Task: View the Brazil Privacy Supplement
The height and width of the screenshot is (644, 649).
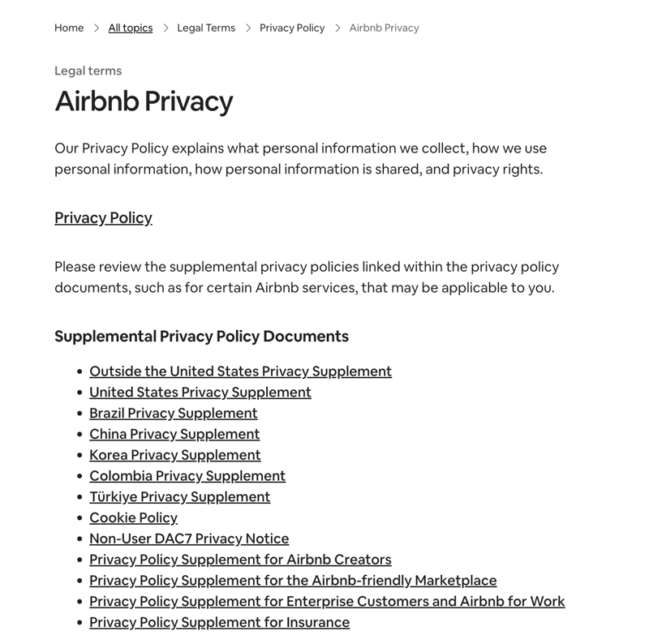Action: pos(173,413)
